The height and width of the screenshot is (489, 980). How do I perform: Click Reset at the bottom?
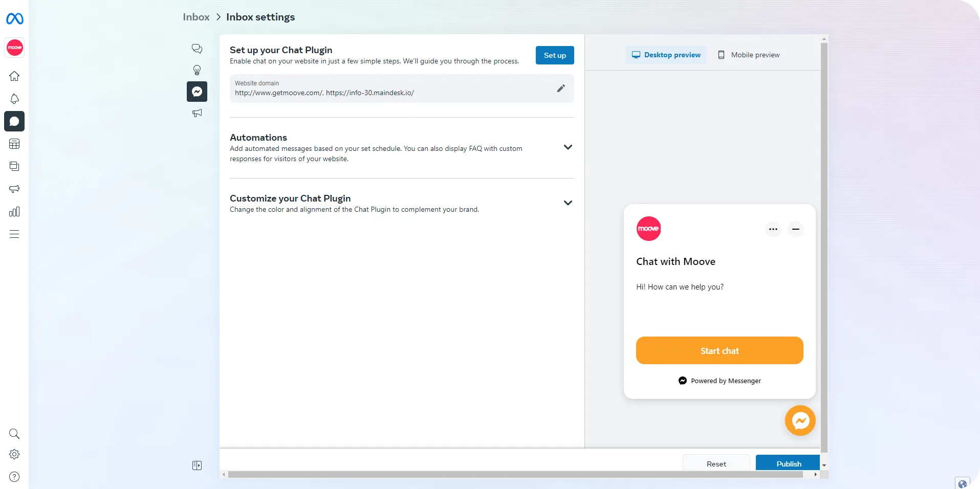tap(716, 463)
